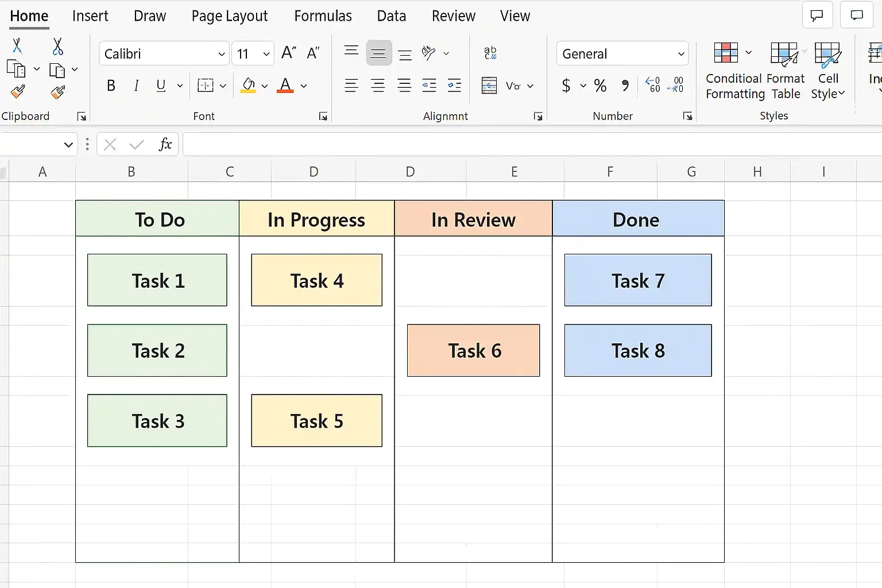
Task: Click the Percent Style icon
Action: click(x=600, y=86)
